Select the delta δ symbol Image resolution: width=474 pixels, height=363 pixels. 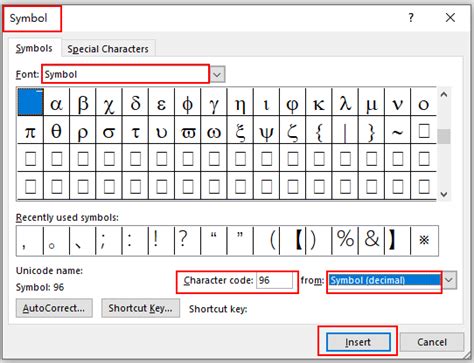pyautogui.click(x=135, y=102)
